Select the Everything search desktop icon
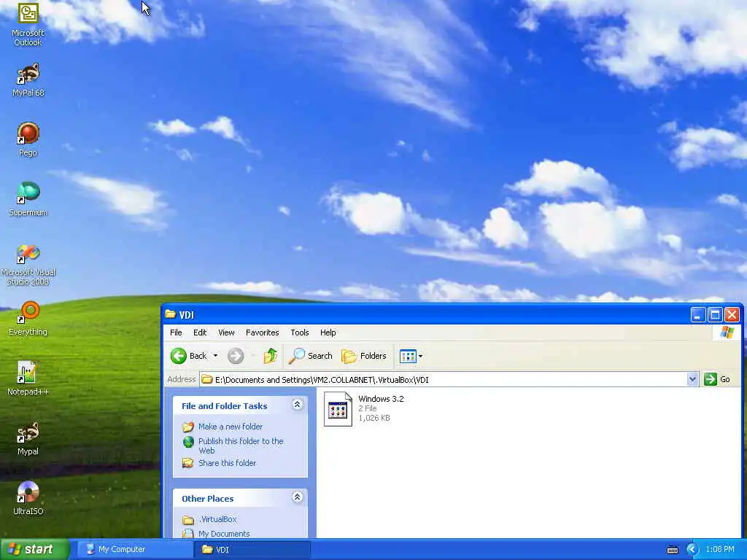 (28, 319)
